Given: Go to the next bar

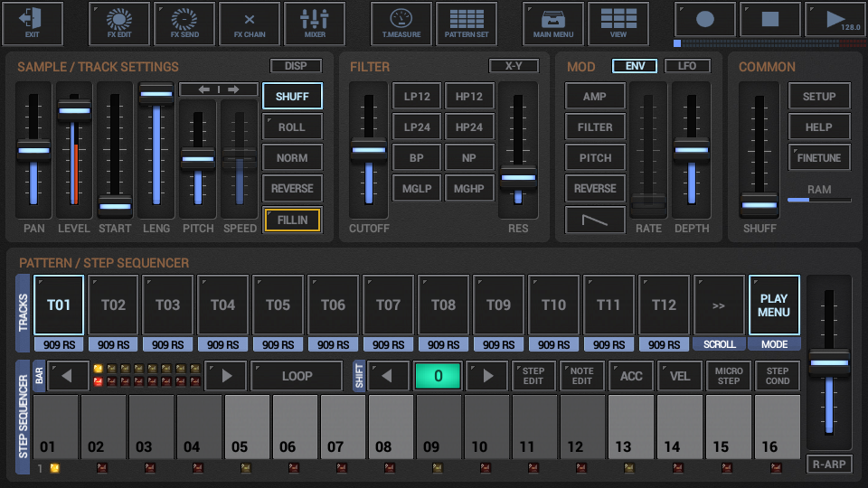Looking at the screenshot, I should click(x=226, y=376).
